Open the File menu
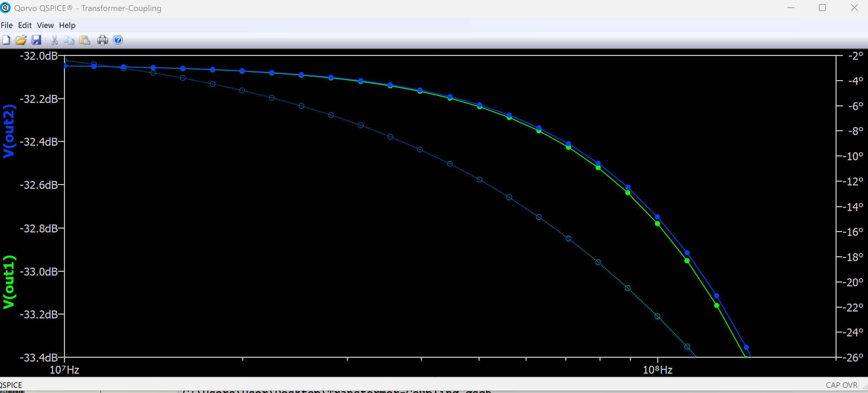This screenshot has width=868, height=393. coord(7,25)
